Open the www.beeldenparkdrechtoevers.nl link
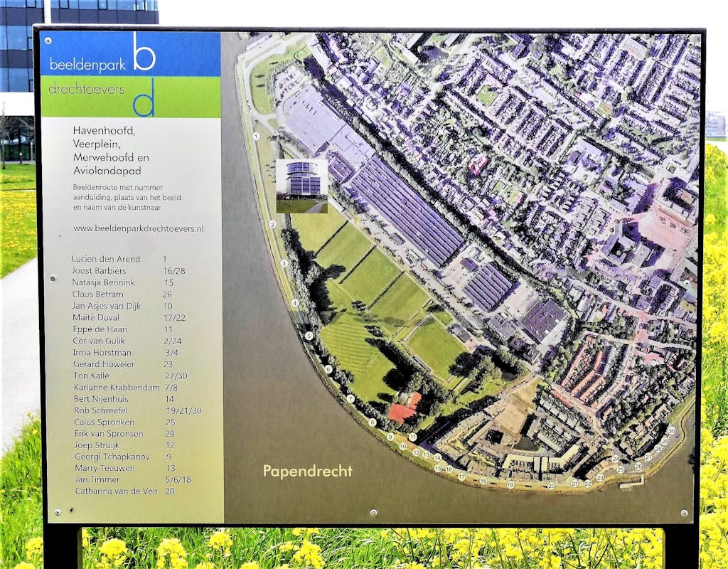This screenshot has width=728, height=569. pyautogui.click(x=139, y=228)
